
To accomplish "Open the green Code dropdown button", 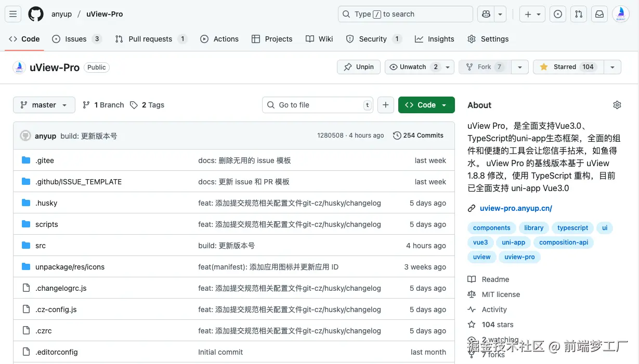I will (x=426, y=105).
